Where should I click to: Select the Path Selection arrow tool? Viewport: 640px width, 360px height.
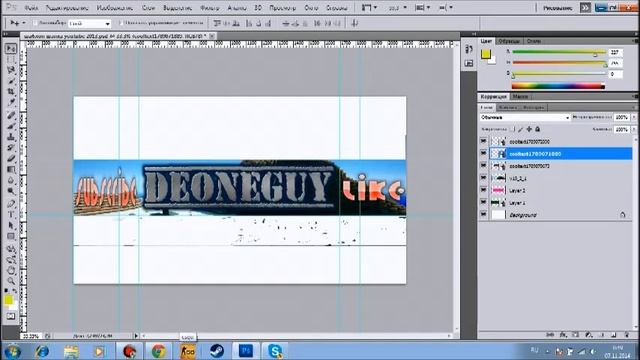pyautogui.click(x=11, y=225)
